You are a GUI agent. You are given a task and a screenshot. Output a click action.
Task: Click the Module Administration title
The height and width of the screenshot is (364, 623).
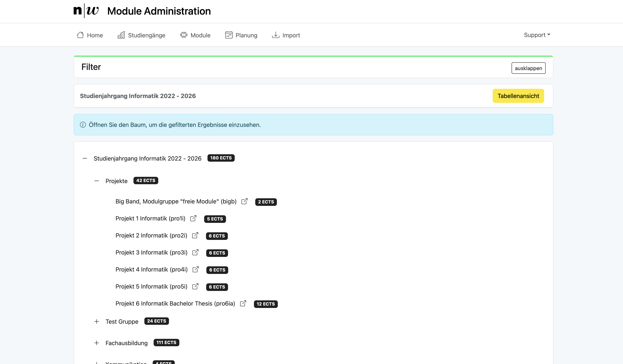tap(159, 11)
